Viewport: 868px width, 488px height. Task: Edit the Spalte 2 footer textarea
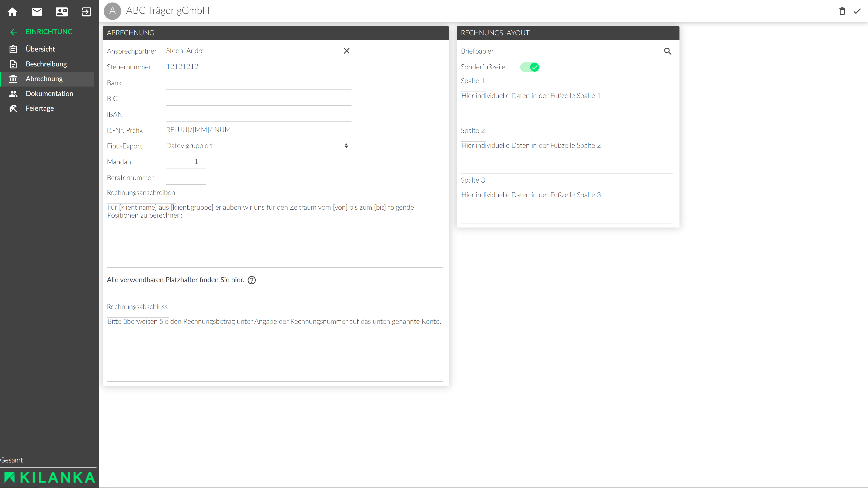point(566,157)
